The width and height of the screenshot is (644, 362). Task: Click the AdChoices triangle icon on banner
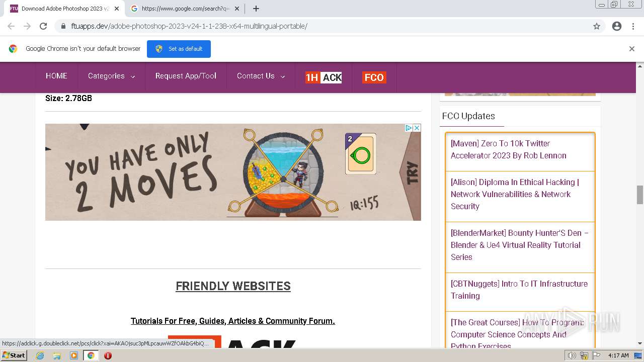click(409, 128)
